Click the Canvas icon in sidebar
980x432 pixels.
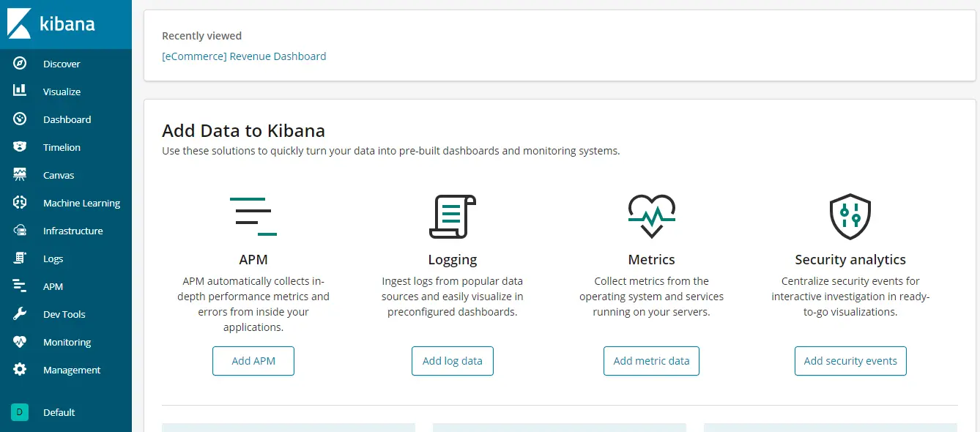pyautogui.click(x=20, y=175)
